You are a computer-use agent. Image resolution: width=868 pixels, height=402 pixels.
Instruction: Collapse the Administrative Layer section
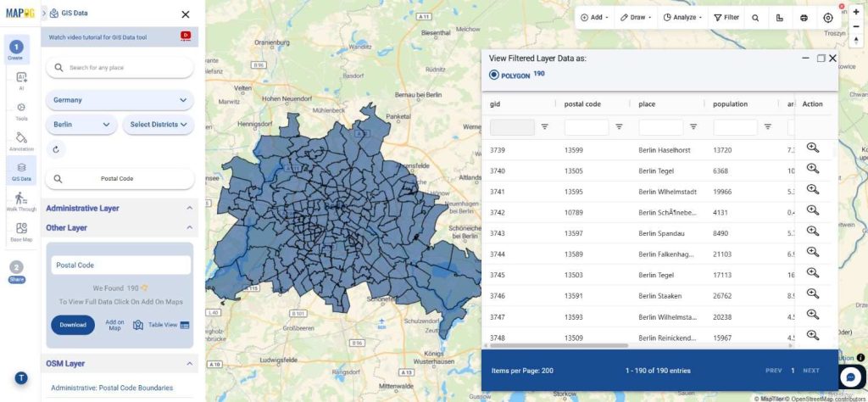(x=189, y=208)
